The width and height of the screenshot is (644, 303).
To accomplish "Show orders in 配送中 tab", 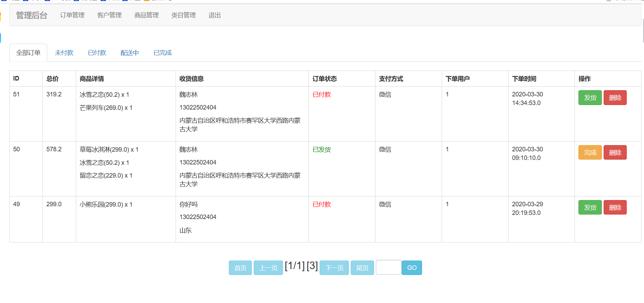I will (130, 53).
